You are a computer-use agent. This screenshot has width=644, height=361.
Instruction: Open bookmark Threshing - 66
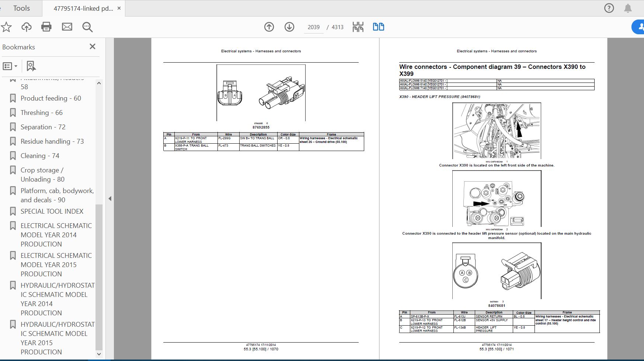pyautogui.click(x=42, y=113)
